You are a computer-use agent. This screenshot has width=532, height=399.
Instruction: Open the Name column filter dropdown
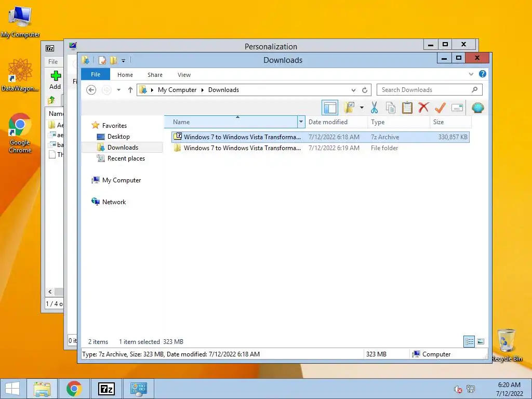[301, 122]
